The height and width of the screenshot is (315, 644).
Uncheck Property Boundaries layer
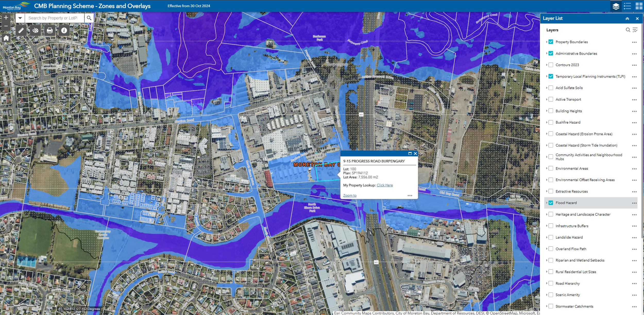pyautogui.click(x=551, y=42)
